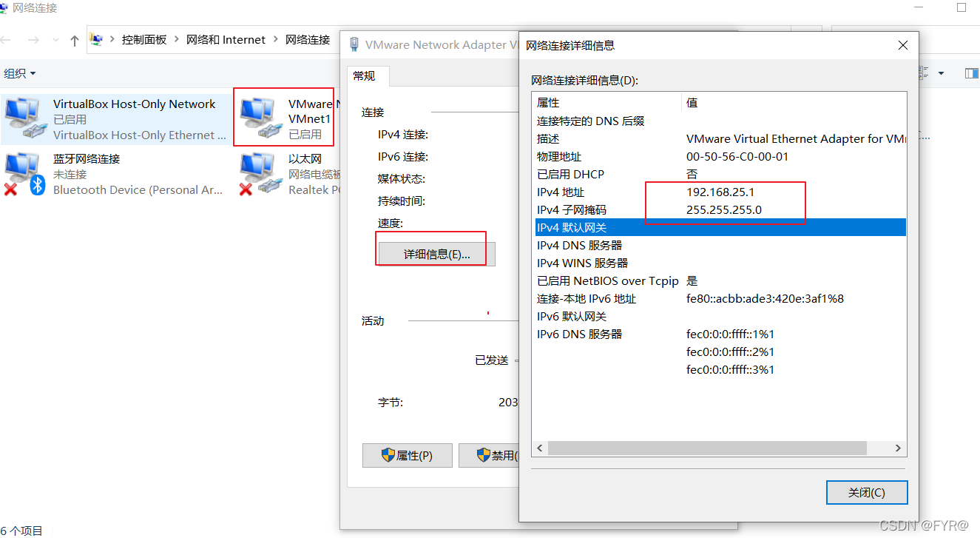Select the IPv4 默认网关 row
Image resolution: width=980 pixels, height=538 pixels.
click(x=719, y=227)
